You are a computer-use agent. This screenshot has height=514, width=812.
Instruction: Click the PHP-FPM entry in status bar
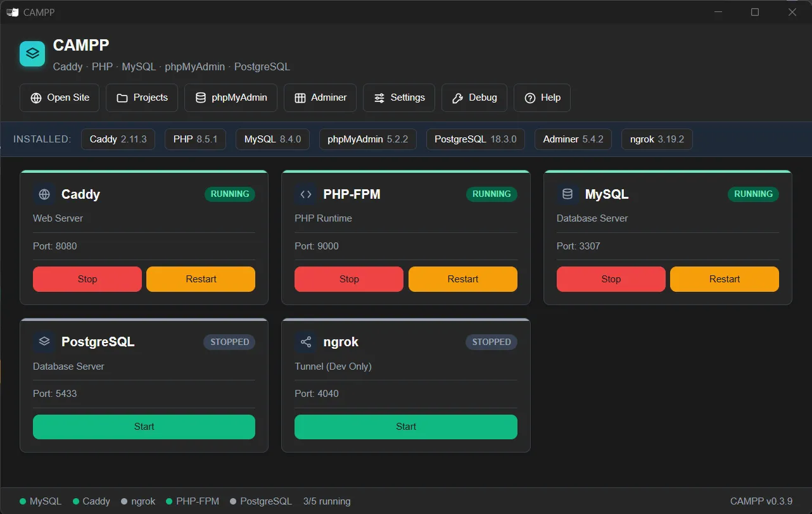point(193,501)
